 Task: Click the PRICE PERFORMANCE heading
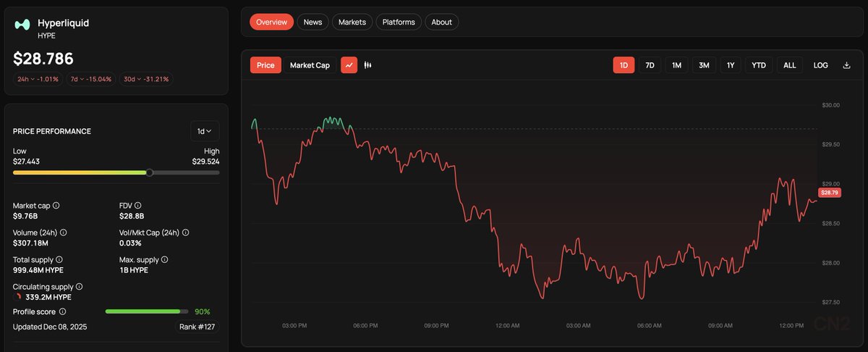[x=52, y=131]
